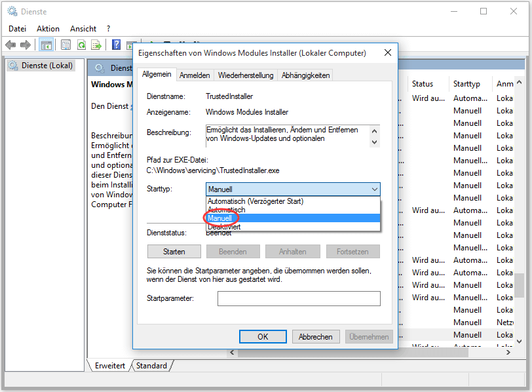Choose Automatisch (Verzögerter Start) option
532x392 pixels.
pos(293,201)
